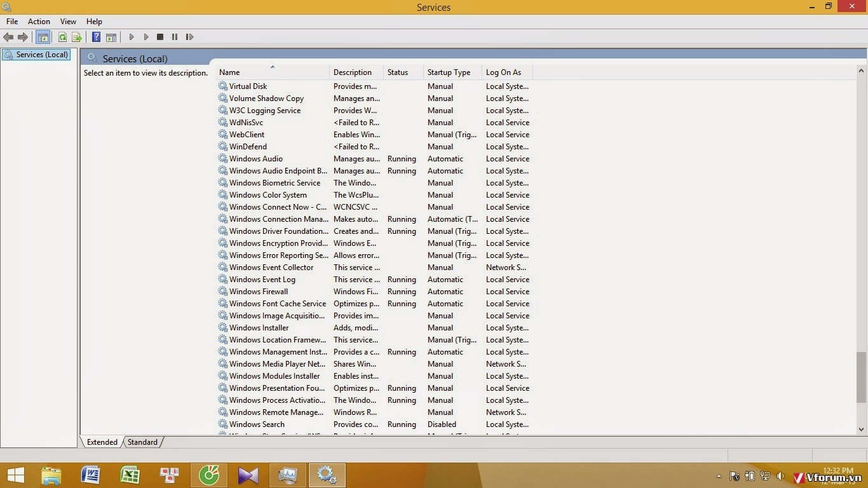Select the Windows Modules Installer service
The height and width of the screenshot is (488, 868).
275,376
